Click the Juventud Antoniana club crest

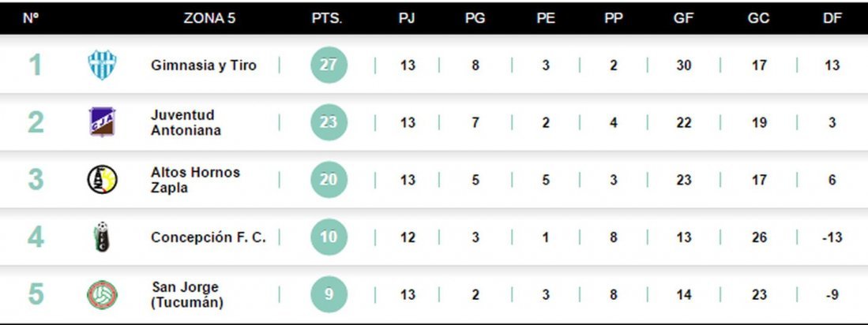point(103,121)
